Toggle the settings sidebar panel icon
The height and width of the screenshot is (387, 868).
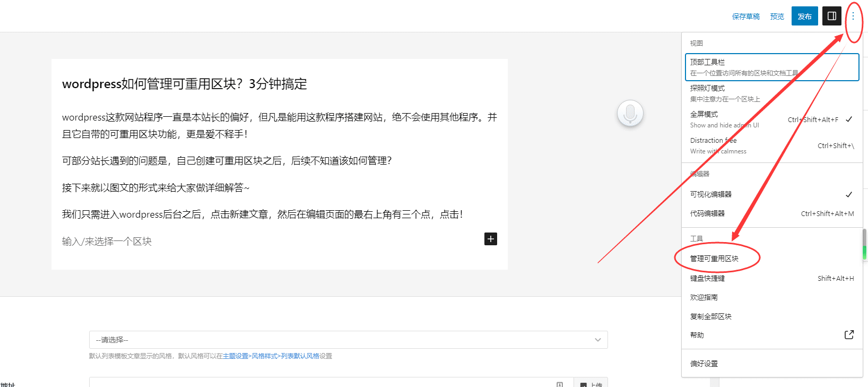click(832, 16)
